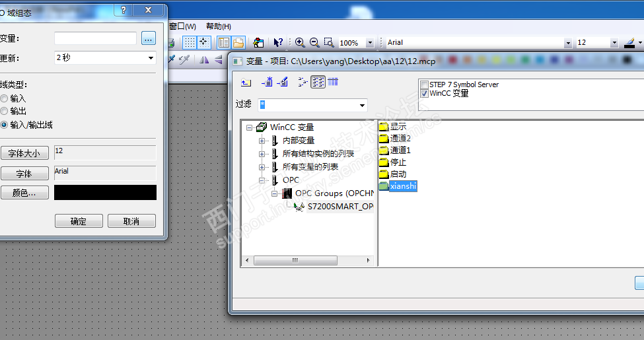Collapse the WinCC 变量 tree root

[x=249, y=127]
